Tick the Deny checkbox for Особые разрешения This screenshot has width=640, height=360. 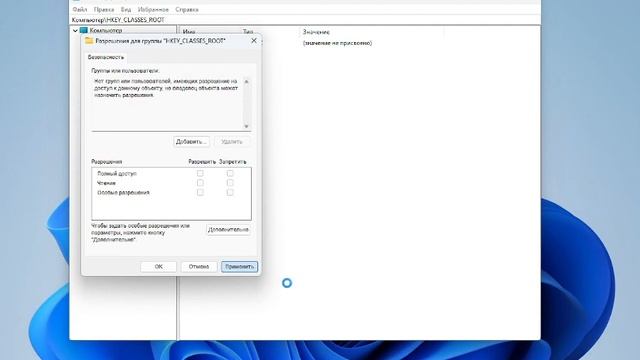tap(230, 192)
